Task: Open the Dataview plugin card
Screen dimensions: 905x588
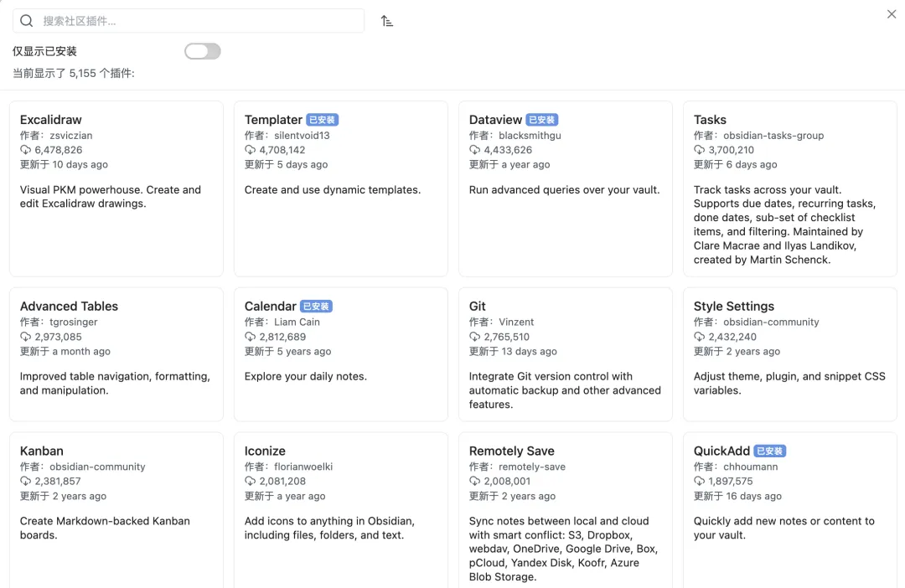Action: pos(566,188)
